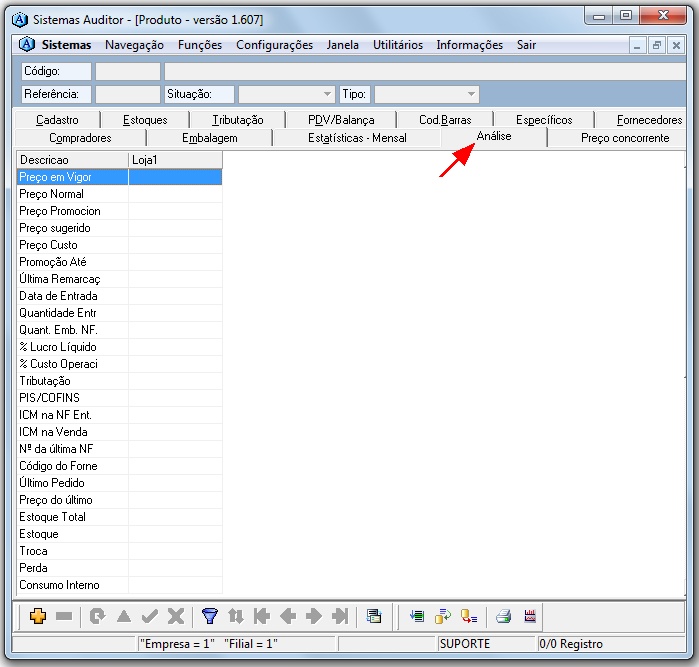Select the ICM na Venda row
This screenshot has width=699, height=667.
pyautogui.click(x=119, y=432)
